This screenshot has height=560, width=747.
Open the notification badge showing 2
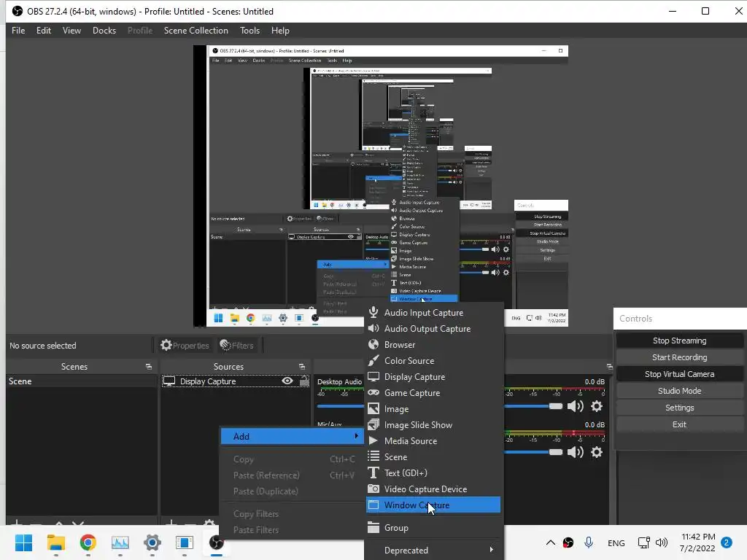coord(727,542)
